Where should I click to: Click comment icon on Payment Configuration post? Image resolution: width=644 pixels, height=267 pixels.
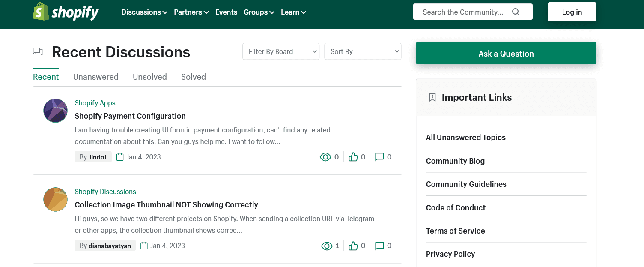[x=379, y=157]
